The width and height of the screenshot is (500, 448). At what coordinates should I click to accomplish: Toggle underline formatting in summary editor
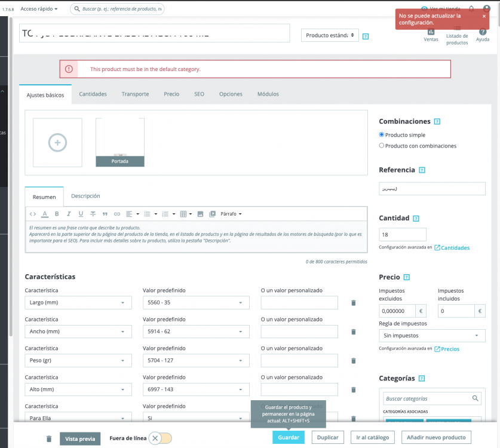pyautogui.click(x=81, y=214)
